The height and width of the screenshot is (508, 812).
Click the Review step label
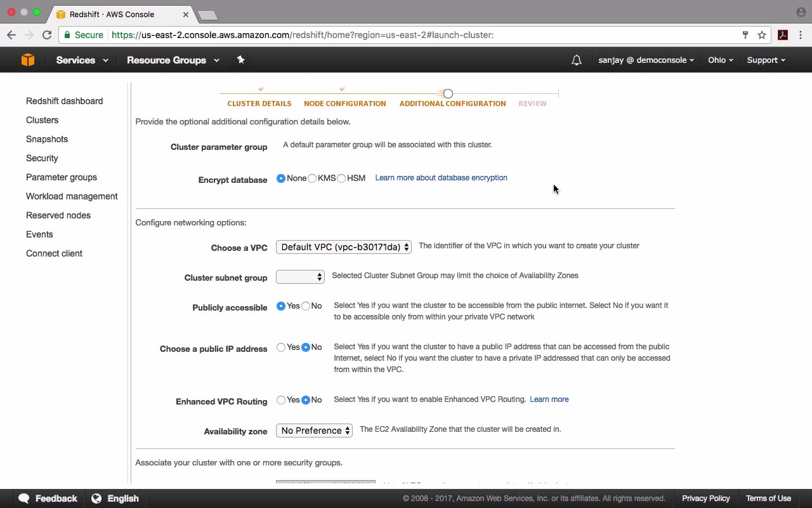[532, 104]
